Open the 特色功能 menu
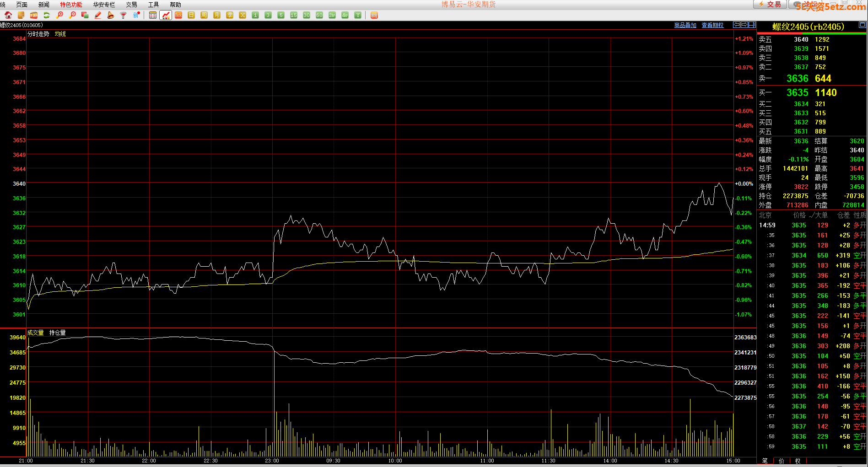868x467 pixels. [x=71, y=5]
